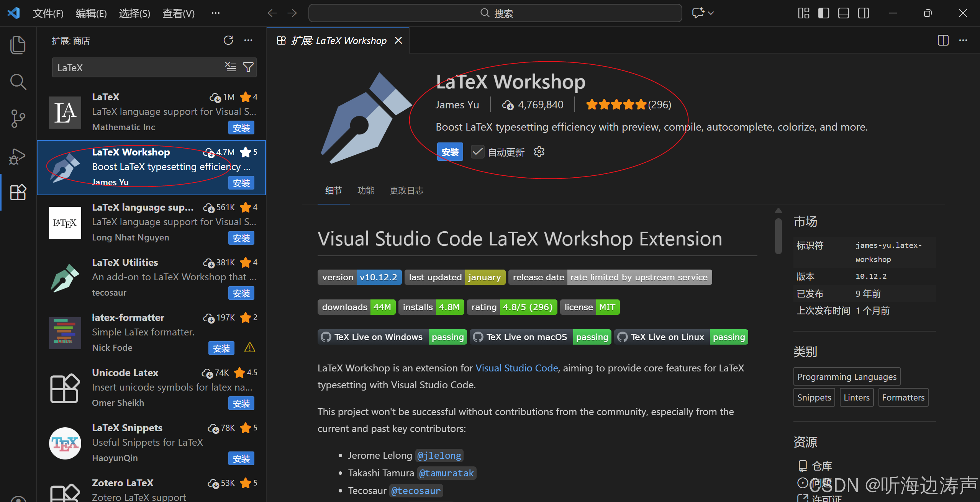Open the Visual Studio Code hyperlink
The height and width of the screenshot is (502, 980).
[516, 368]
